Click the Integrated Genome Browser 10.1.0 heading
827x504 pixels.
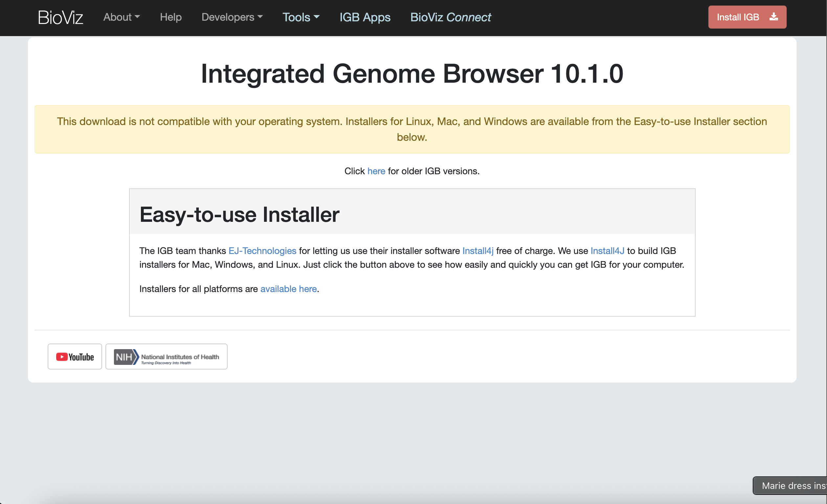click(x=412, y=74)
